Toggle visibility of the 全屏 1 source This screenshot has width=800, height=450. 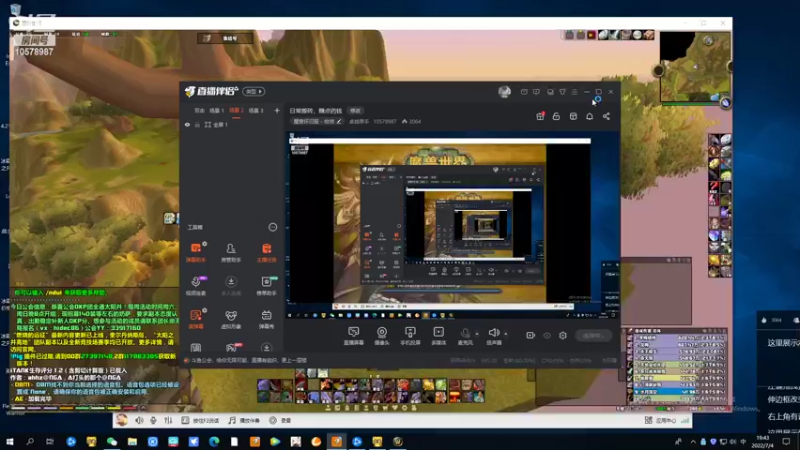[x=187, y=124]
